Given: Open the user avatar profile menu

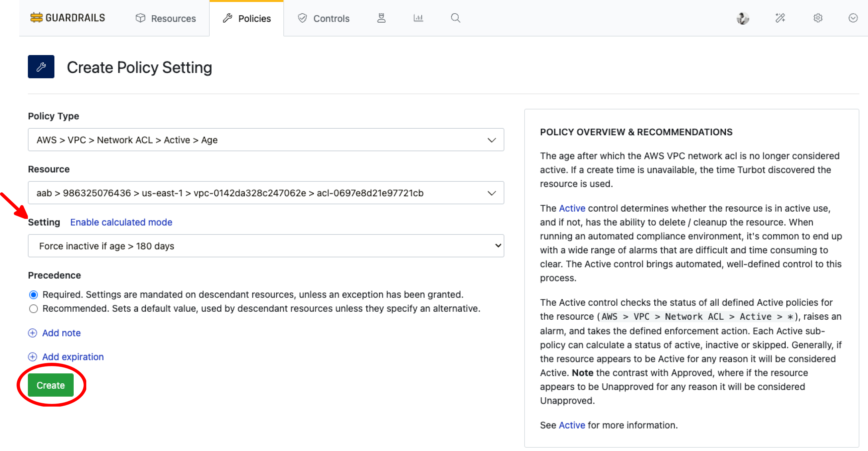Looking at the screenshot, I should pyautogui.click(x=742, y=18).
